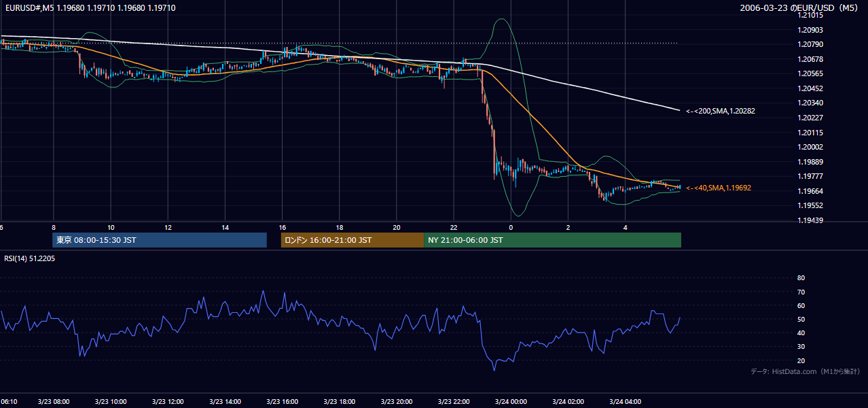Click price axis value 1.20340

[x=810, y=103]
